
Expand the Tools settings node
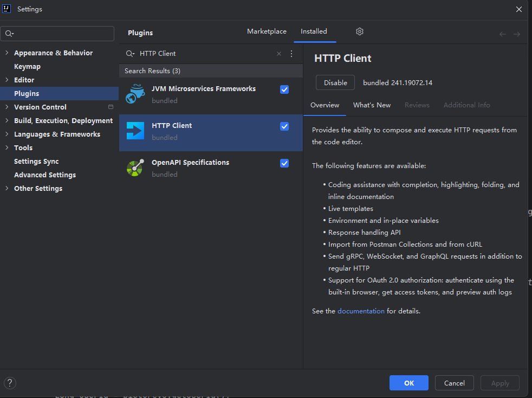point(7,147)
